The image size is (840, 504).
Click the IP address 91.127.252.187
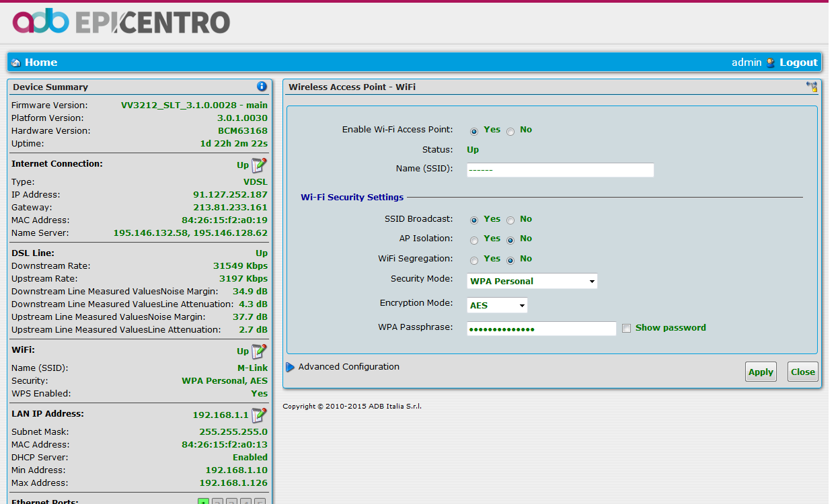tap(231, 194)
